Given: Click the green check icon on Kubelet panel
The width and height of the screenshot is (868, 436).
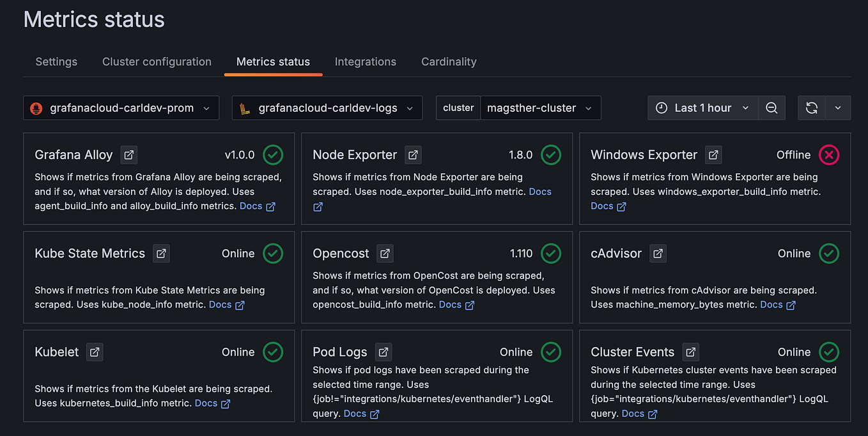Looking at the screenshot, I should point(273,352).
